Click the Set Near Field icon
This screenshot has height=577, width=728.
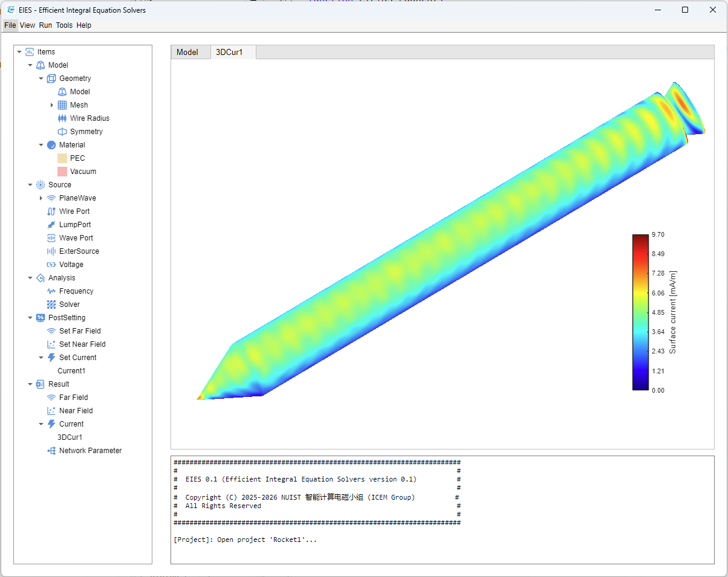tap(51, 344)
